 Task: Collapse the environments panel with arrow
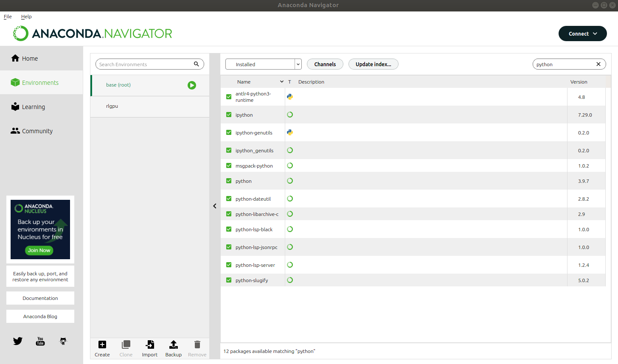click(x=215, y=206)
